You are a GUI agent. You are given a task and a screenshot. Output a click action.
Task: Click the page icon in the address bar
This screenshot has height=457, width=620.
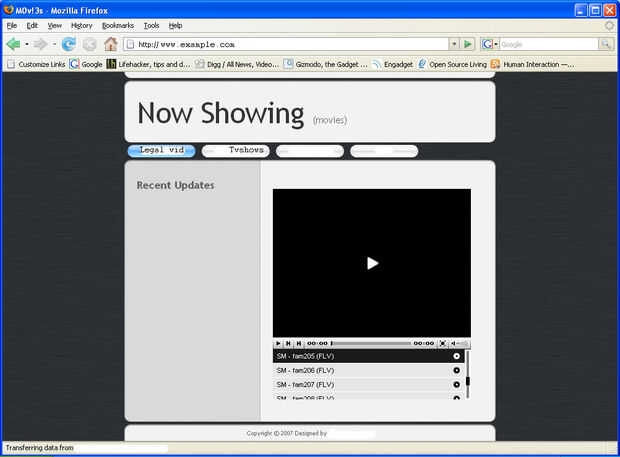130,44
